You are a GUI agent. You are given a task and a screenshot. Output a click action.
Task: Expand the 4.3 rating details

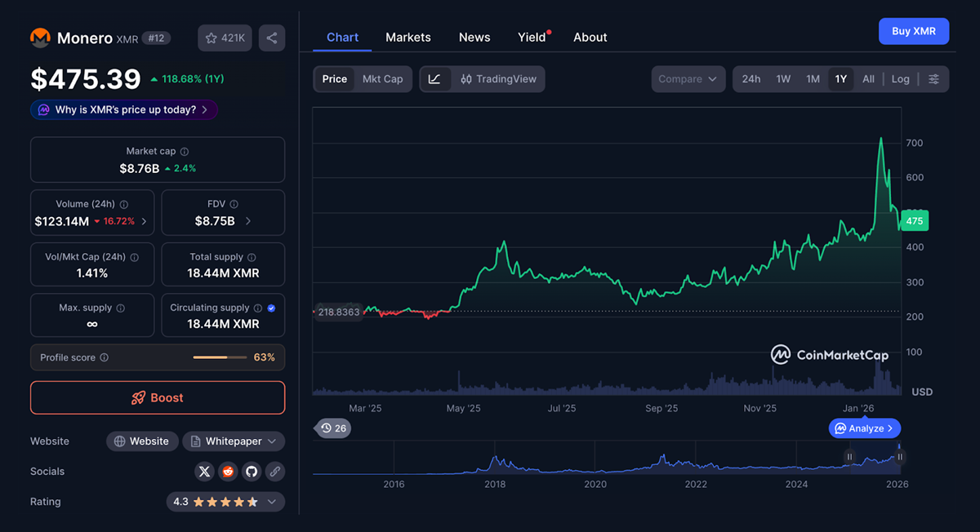point(225,502)
